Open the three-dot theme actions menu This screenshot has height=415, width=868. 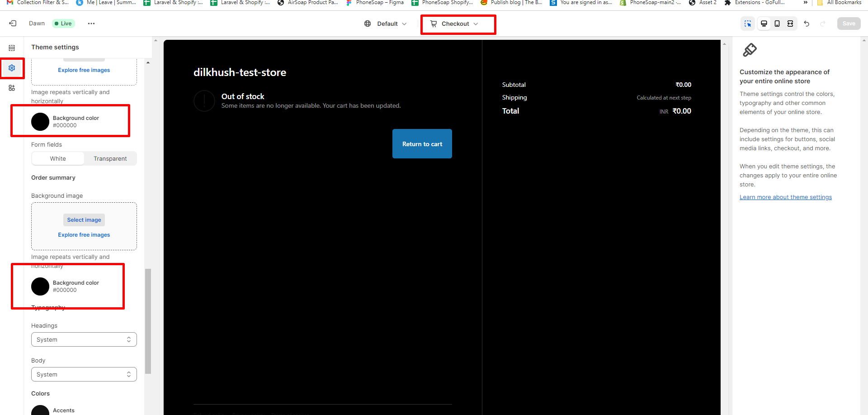coord(91,24)
